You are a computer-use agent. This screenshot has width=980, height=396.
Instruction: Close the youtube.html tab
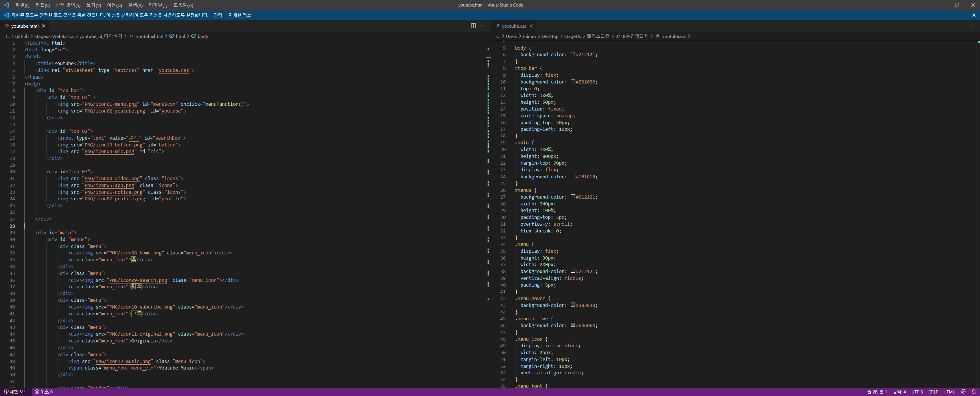tap(43, 26)
